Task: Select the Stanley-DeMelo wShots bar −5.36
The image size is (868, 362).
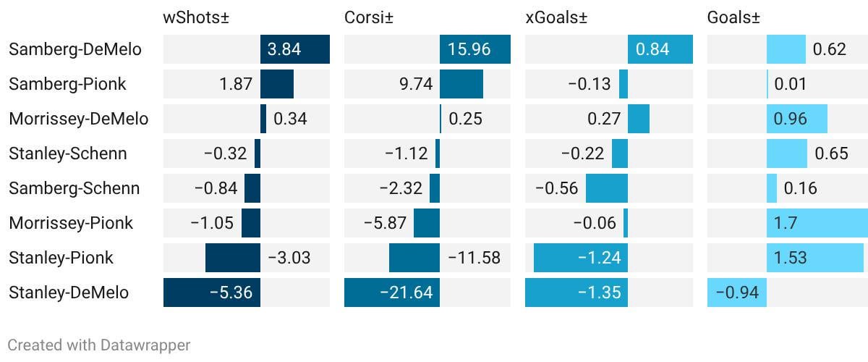Action: pyautogui.click(x=212, y=292)
